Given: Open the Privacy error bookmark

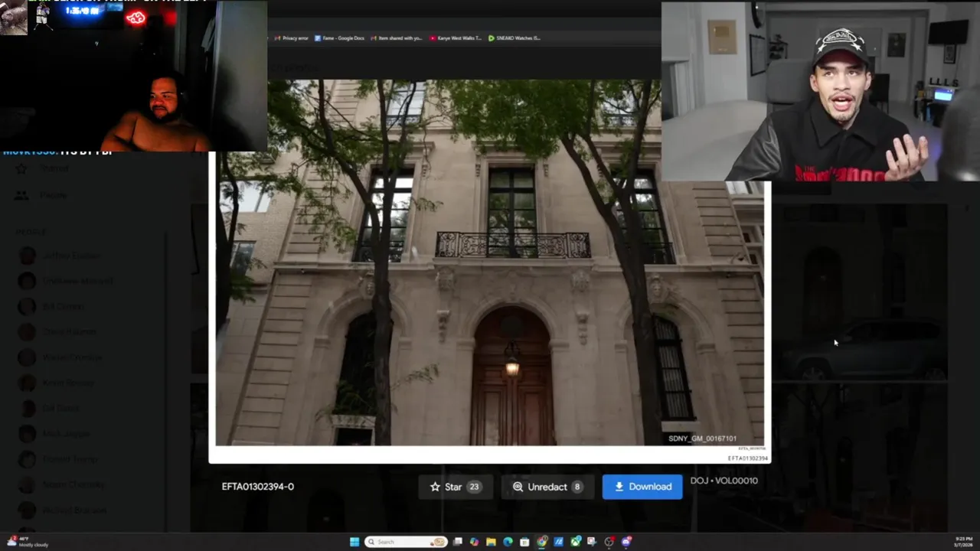Looking at the screenshot, I should [x=292, y=37].
